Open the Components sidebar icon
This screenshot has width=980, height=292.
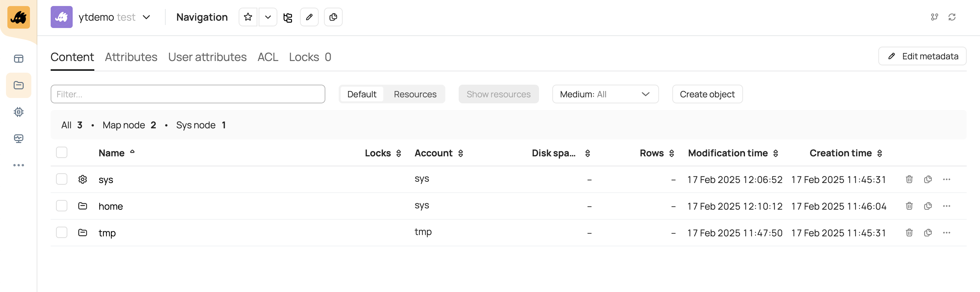click(18, 112)
